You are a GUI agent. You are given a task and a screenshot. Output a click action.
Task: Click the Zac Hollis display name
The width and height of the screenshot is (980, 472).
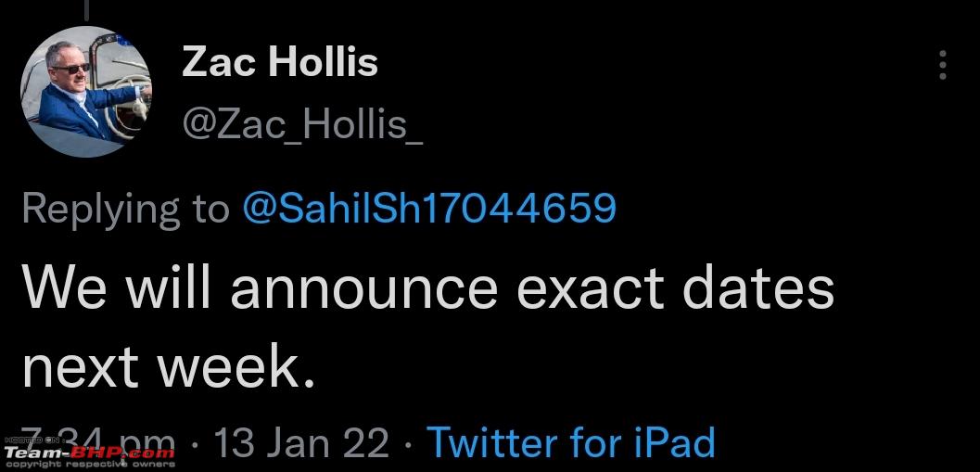[x=280, y=62]
